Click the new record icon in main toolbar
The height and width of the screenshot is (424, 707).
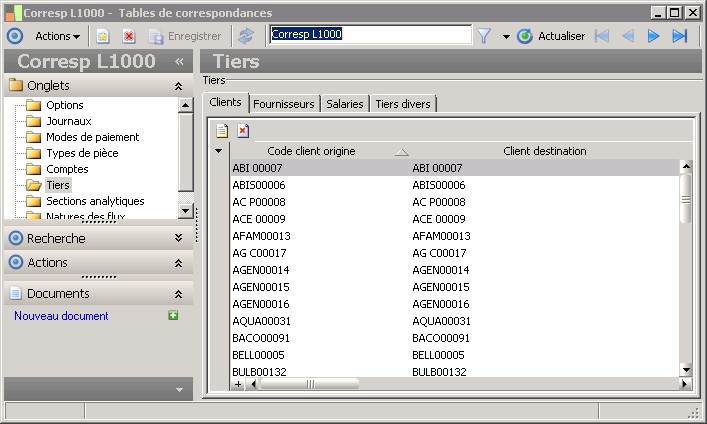point(103,36)
